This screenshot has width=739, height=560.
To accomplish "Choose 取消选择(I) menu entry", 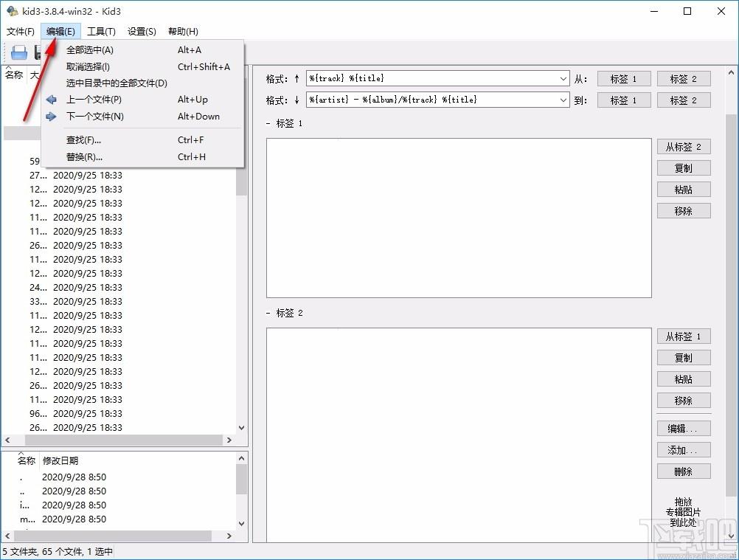I will [x=143, y=67].
